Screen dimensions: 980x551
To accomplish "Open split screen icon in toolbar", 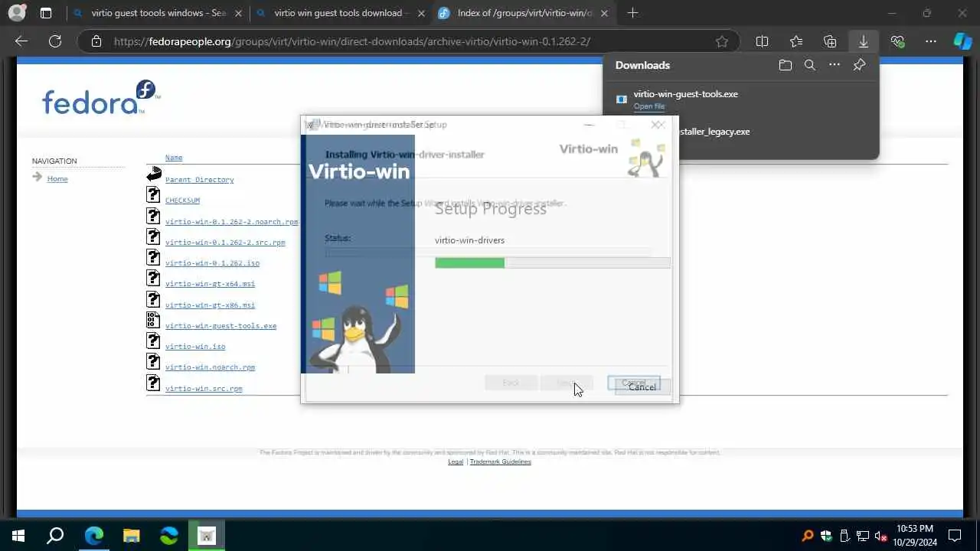I will 763,41.
